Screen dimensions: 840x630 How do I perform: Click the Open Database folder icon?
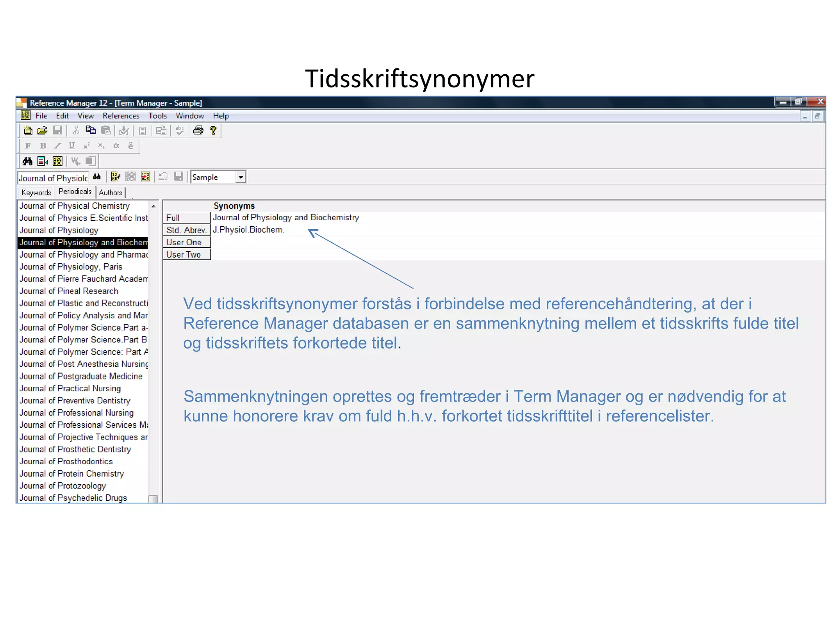42,131
